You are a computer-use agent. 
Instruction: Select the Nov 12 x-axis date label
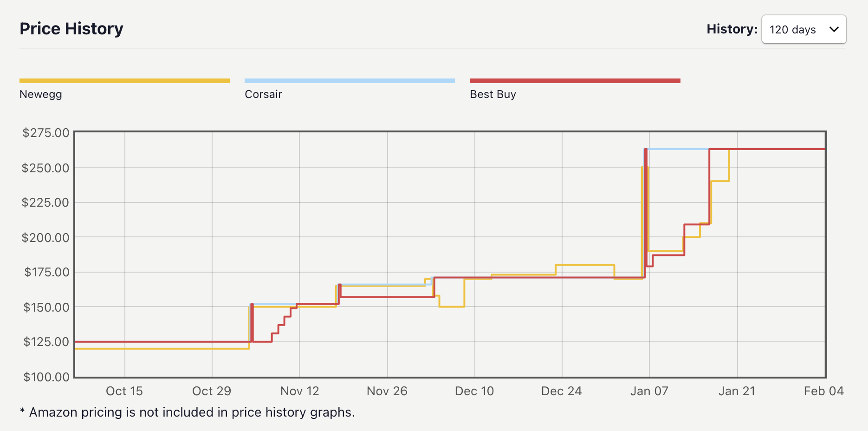coord(300,391)
